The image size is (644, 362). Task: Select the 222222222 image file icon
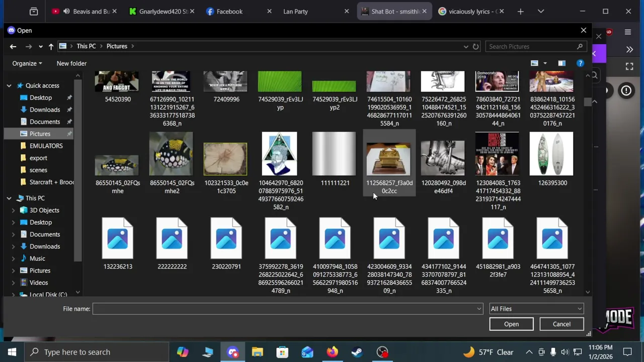pos(172,238)
